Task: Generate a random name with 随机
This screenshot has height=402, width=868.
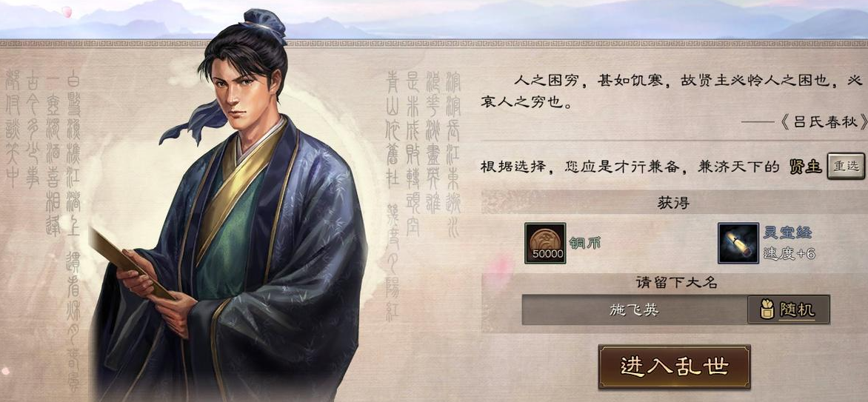Action: (788, 309)
